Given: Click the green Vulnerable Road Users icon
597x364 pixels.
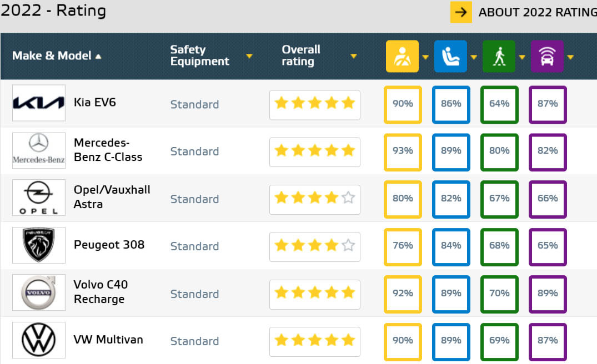Looking at the screenshot, I should pos(499,56).
